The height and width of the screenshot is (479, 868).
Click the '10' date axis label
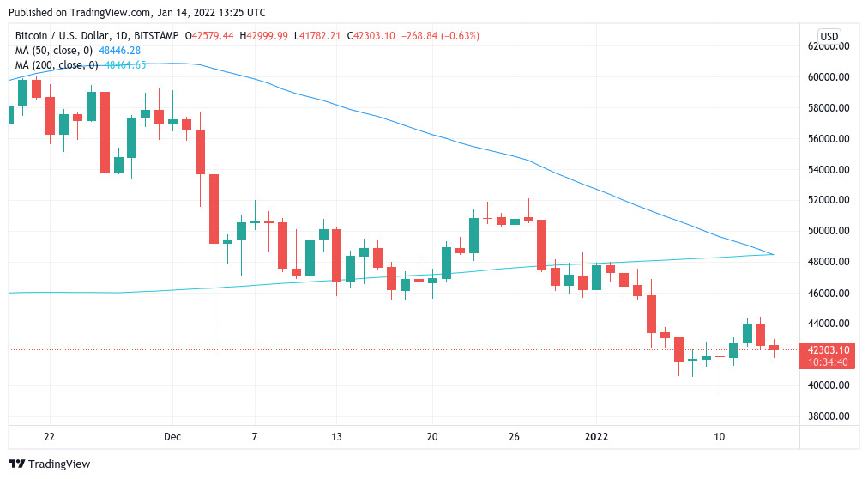(x=719, y=437)
